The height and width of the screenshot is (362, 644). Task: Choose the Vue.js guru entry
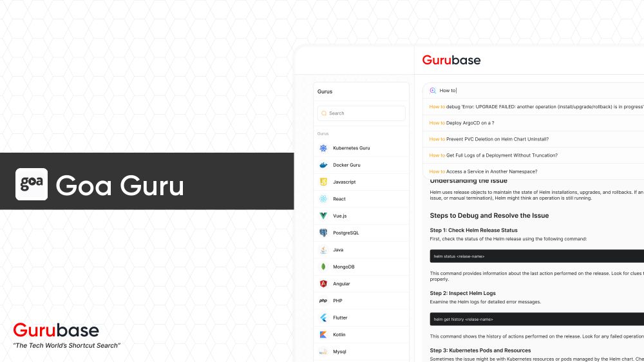coord(361,216)
